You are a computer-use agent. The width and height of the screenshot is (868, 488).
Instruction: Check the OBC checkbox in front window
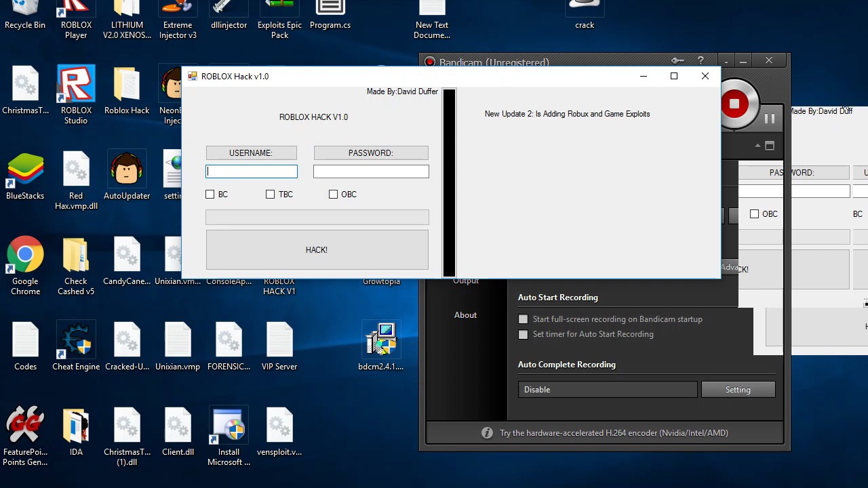pos(333,195)
